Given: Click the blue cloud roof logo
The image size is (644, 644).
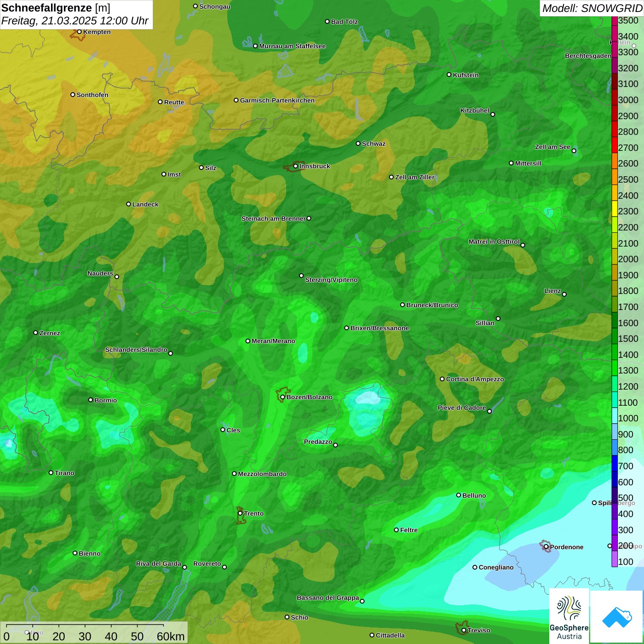Looking at the screenshot, I should pos(617,617).
